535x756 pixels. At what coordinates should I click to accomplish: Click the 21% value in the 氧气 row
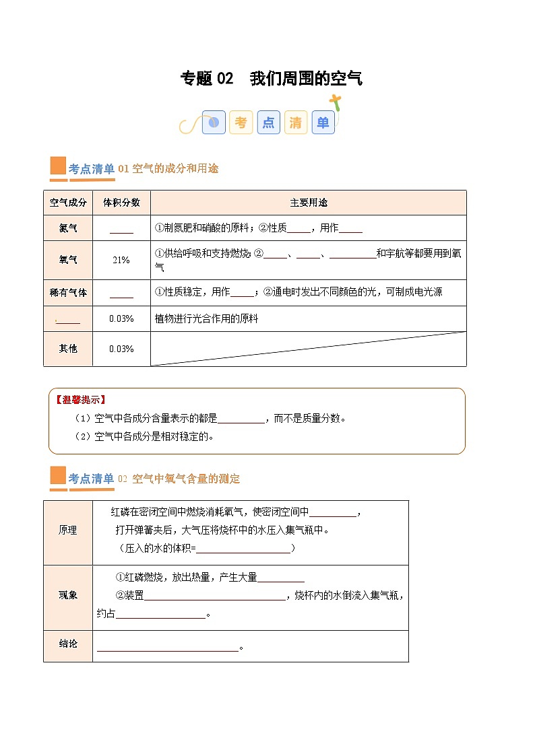pos(121,260)
